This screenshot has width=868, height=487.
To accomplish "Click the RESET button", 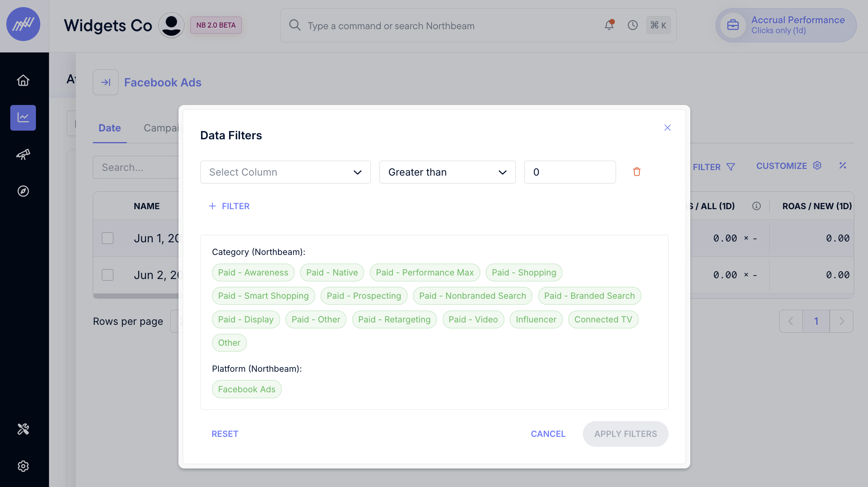I will click(x=225, y=434).
